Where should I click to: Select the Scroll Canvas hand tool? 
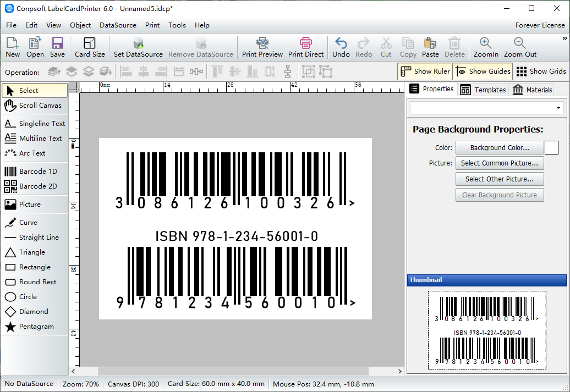[x=35, y=106]
